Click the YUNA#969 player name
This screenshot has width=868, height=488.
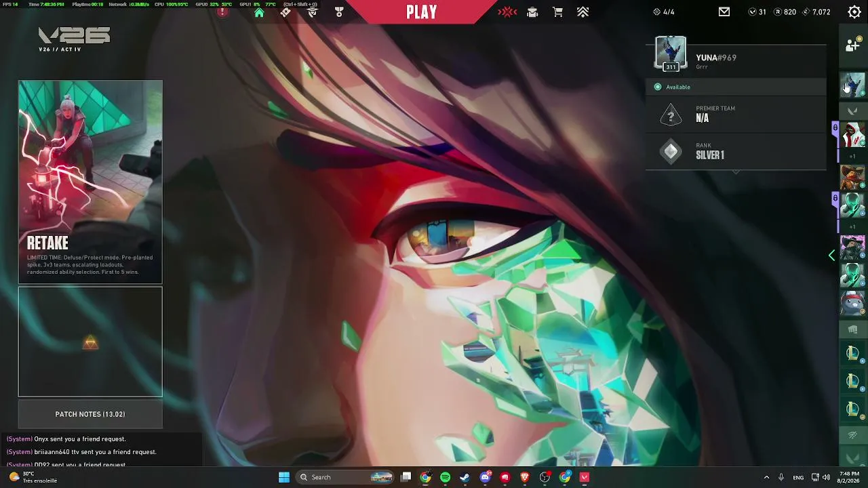click(x=716, y=58)
